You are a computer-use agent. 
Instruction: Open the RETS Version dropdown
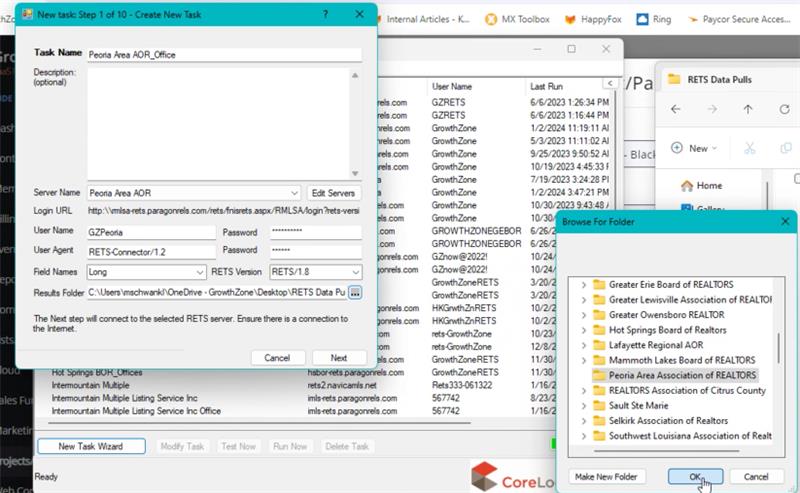tap(354, 271)
